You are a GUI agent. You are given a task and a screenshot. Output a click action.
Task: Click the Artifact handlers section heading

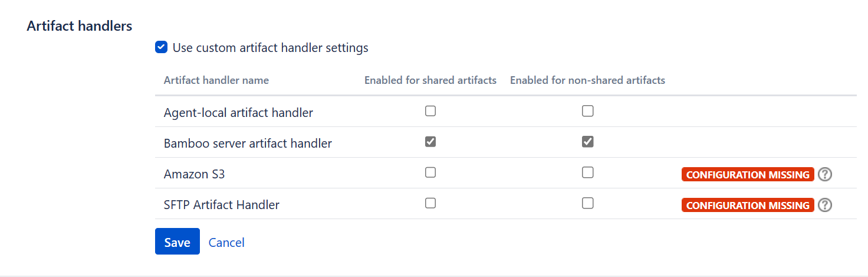click(80, 26)
